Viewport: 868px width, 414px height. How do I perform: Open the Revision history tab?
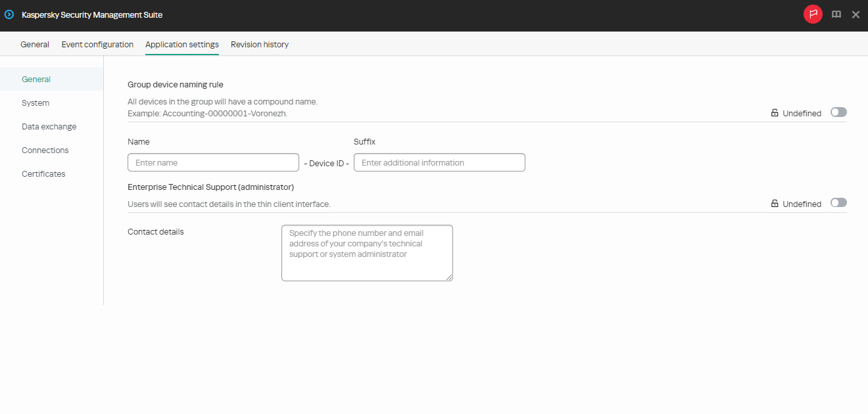(260, 44)
